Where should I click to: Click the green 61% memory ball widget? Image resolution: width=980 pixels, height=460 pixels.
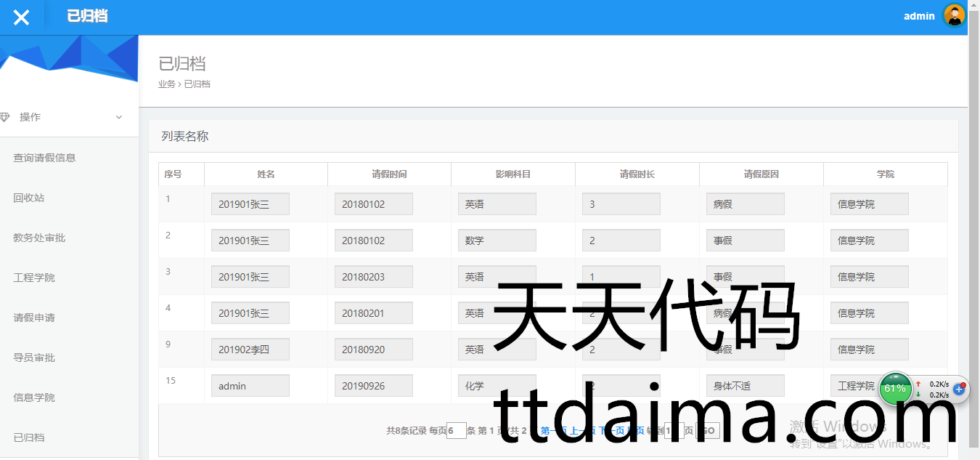895,389
